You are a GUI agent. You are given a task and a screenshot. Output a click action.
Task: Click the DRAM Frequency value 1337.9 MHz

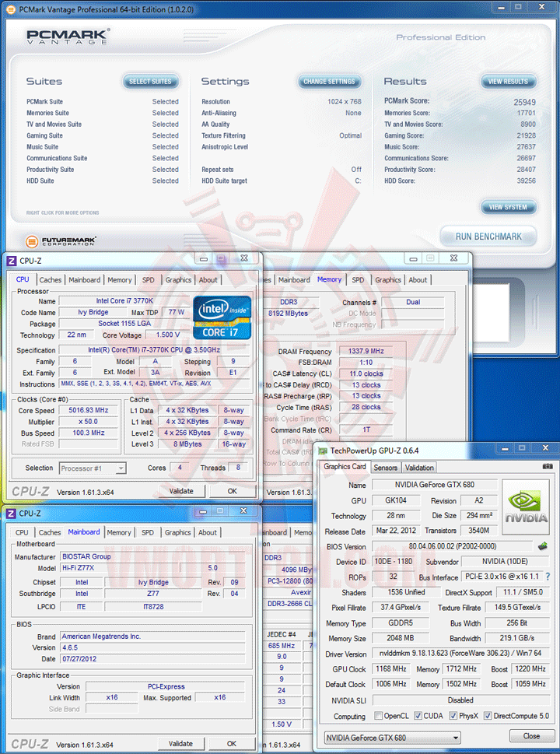coord(366,351)
